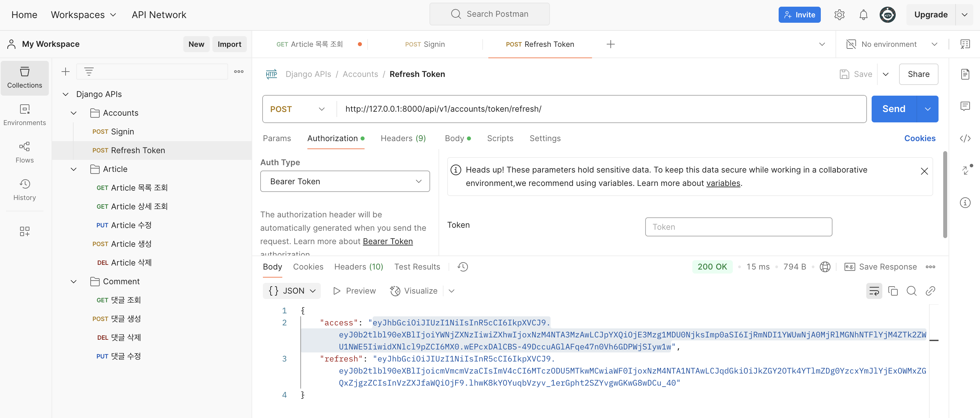The width and height of the screenshot is (980, 418).
Task: Dismiss the Heads up sensitive data notice
Action: coord(924,171)
